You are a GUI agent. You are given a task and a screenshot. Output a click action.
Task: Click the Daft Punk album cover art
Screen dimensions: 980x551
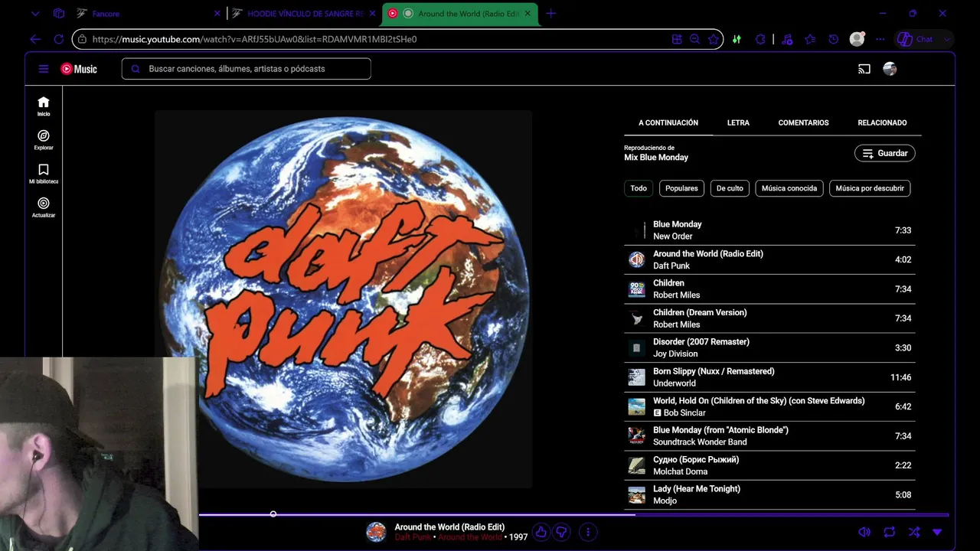[x=344, y=299]
